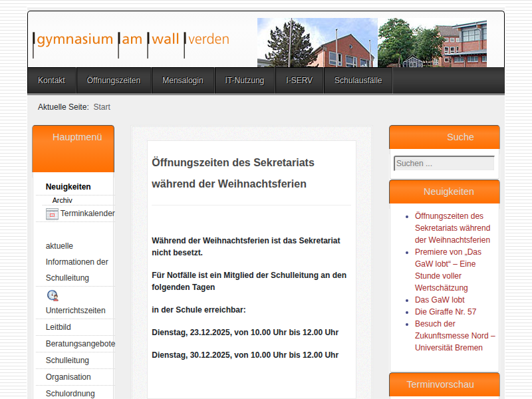The height and width of the screenshot is (399, 532).
Task: Open the IT-Nutzung navigation tab
Action: 245,80
